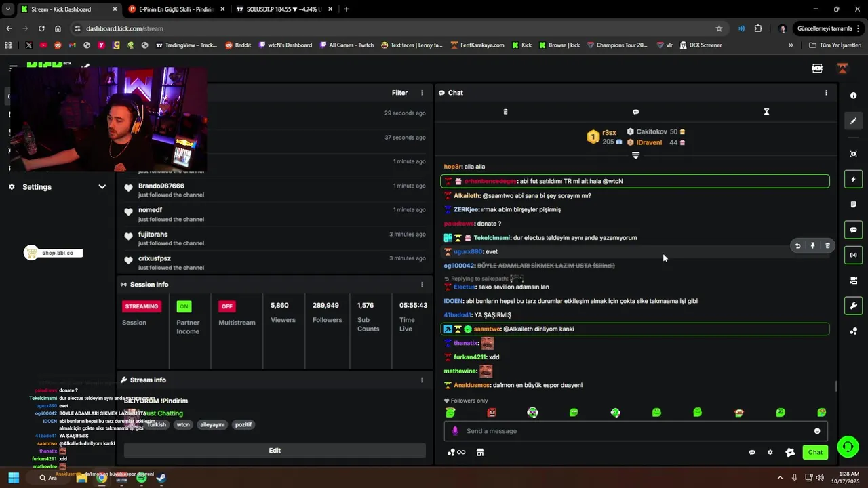Click the badge icon beside Chat button
Image resolution: width=868 pixels, height=488 pixels.
pyautogui.click(x=790, y=452)
